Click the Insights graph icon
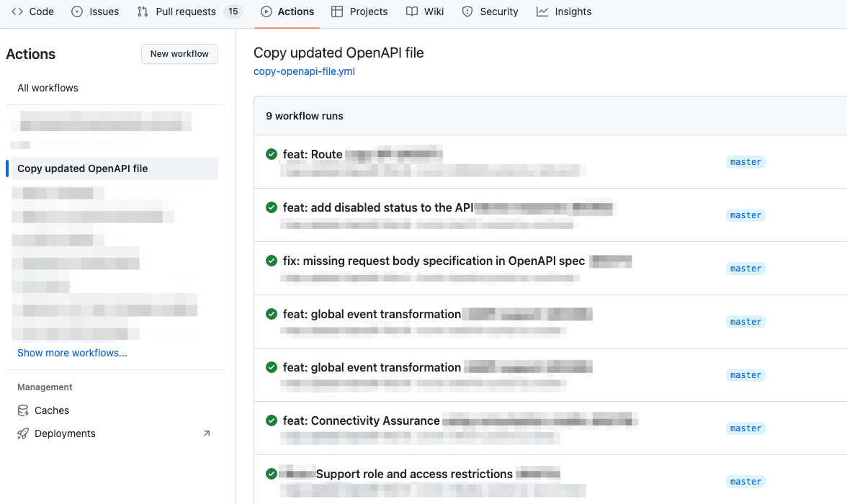The image size is (847, 504). 544,12
